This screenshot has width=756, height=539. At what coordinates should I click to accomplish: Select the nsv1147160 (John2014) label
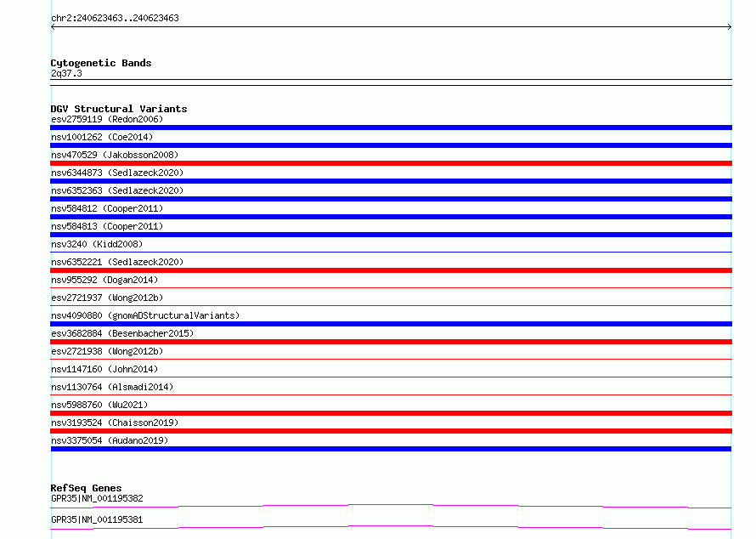104,369
